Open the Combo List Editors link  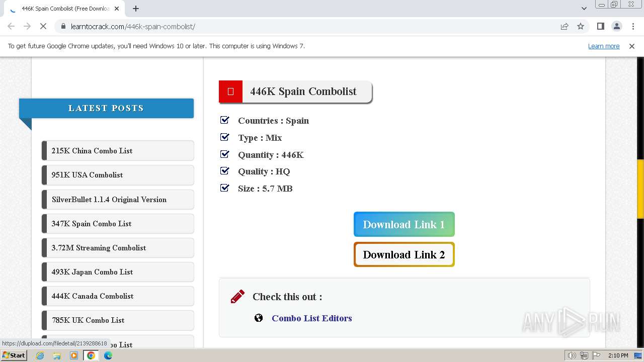pos(312,318)
